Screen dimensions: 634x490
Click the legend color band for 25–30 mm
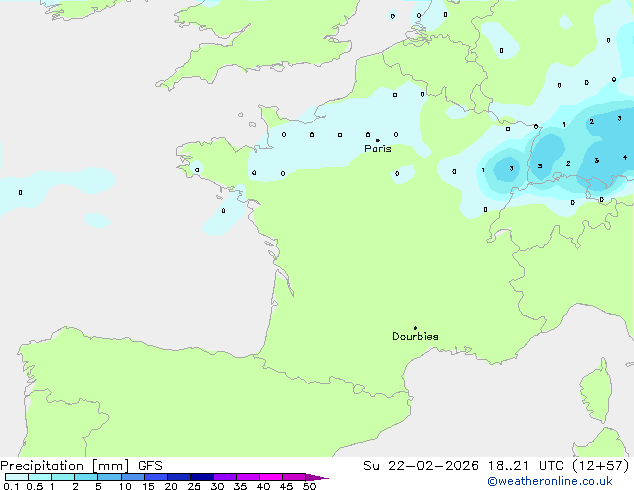(202, 477)
